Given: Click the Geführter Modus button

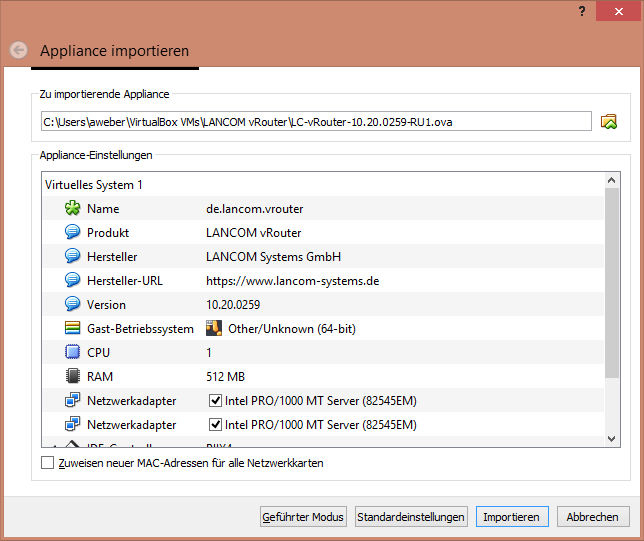Looking at the screenshot, I should pos(303,517).
